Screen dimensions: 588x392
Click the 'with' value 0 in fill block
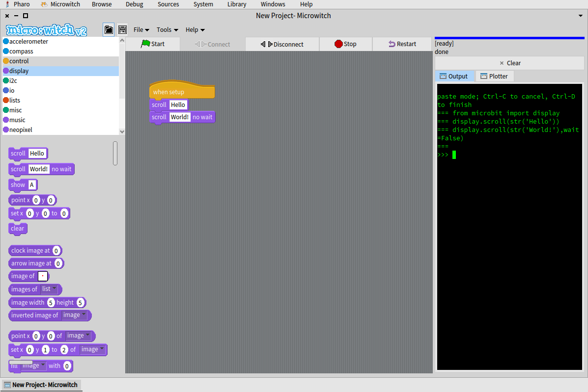pos(67,366)
